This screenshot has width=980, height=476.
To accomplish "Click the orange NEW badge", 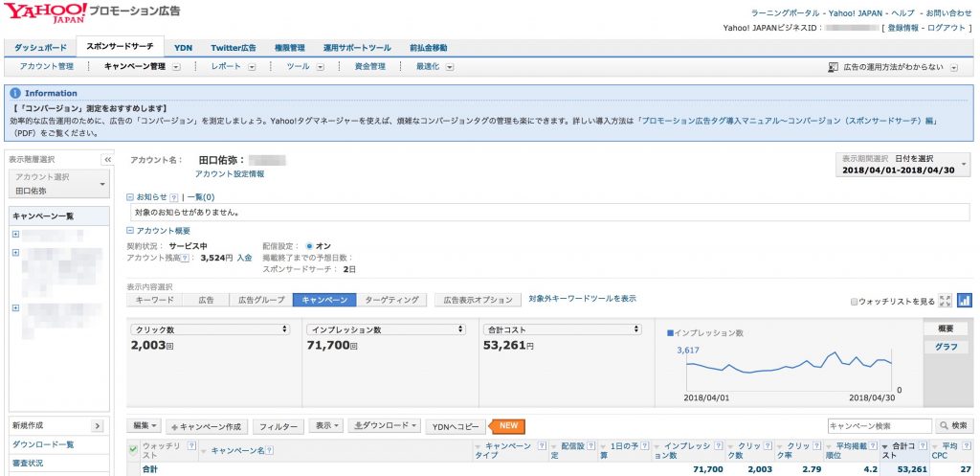I will tap(507, 426).
